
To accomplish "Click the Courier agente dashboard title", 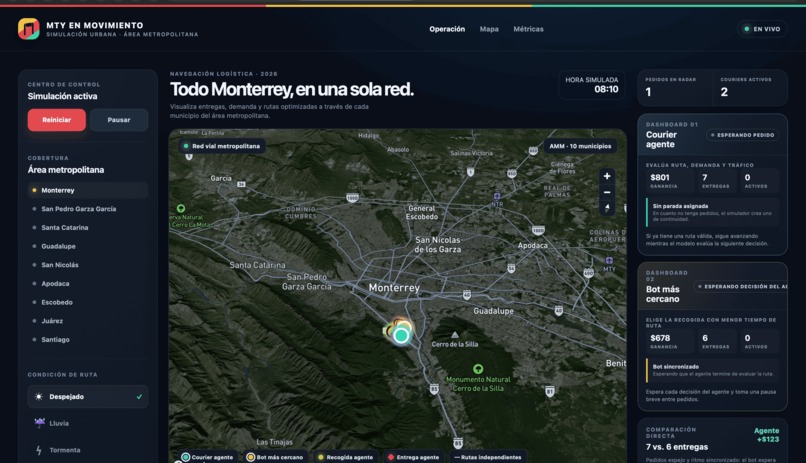I will click(662, 139).
